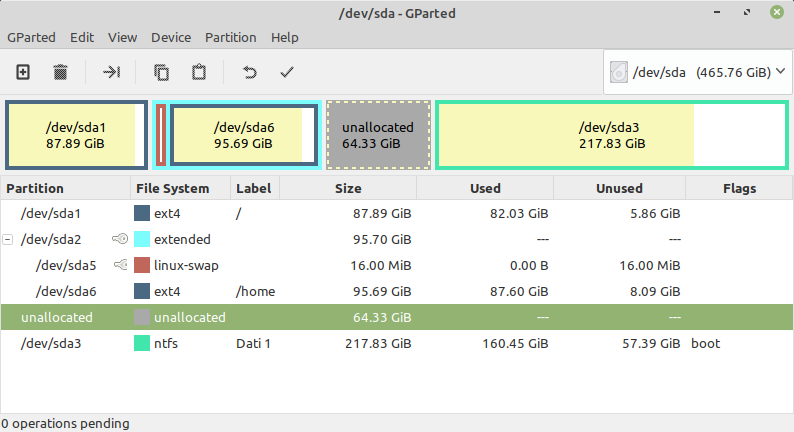The width and height of the screenshot is (794, 432).
Task: Open the View menu
Action: 122,37
